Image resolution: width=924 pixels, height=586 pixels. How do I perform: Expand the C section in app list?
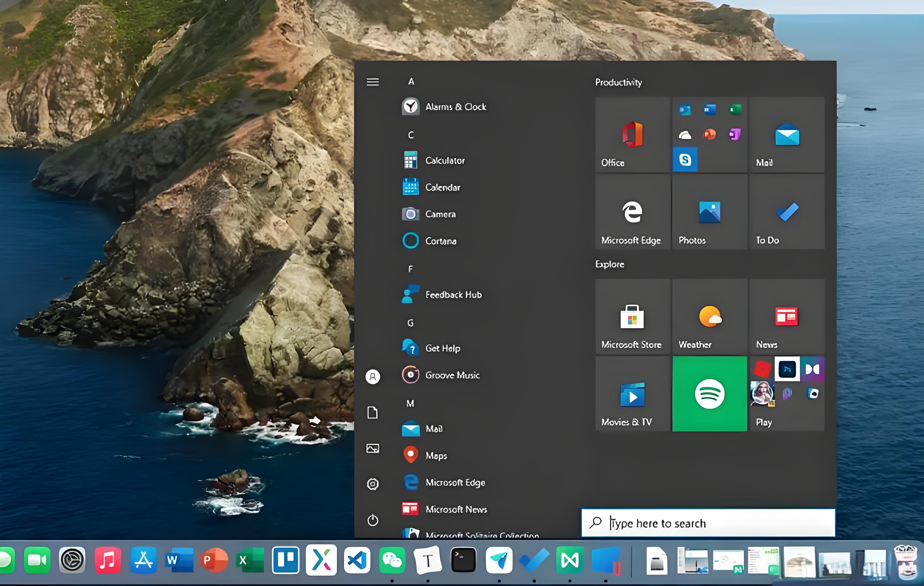click(x=411, y=135)
